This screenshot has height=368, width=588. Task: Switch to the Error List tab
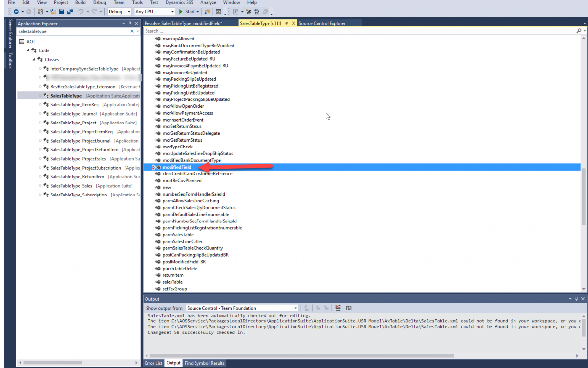coord(153,363)
